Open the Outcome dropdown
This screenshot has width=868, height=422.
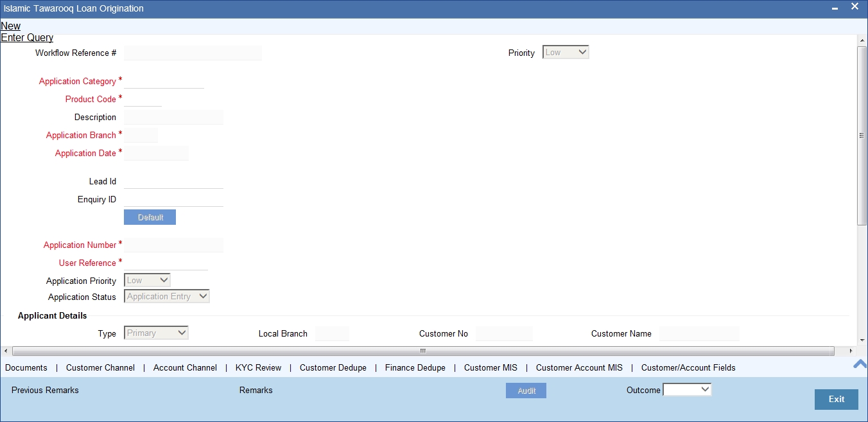click(687, 389)
